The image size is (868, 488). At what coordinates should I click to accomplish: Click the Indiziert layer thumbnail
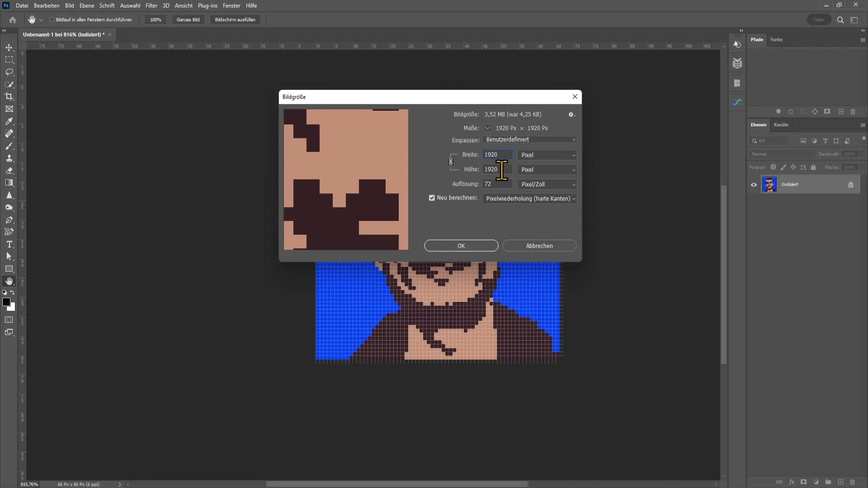(x=769, y=185)
